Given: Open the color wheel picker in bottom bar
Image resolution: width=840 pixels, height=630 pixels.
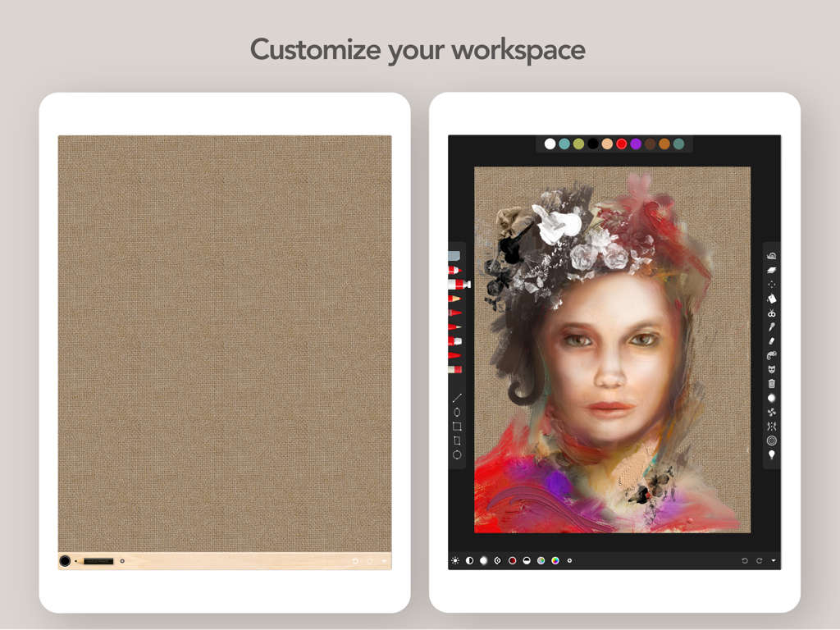Looking at the screenshot, I should 555,560.
